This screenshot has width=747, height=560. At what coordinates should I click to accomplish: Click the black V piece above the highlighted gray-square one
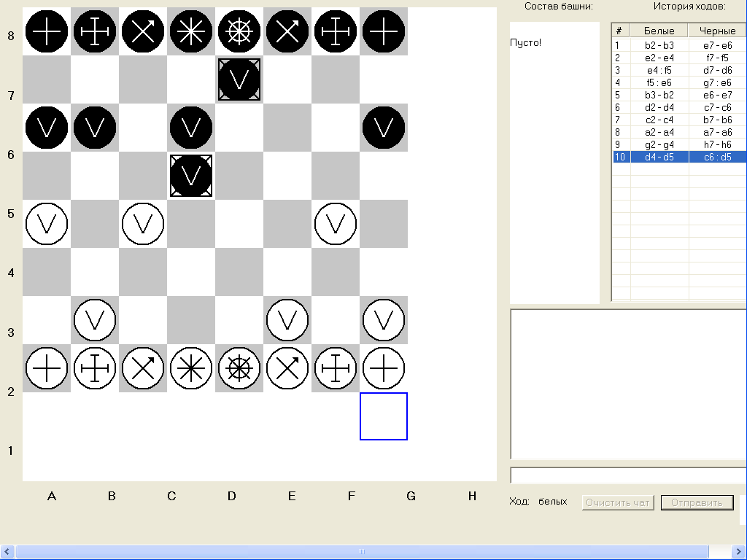pos(191,128)
